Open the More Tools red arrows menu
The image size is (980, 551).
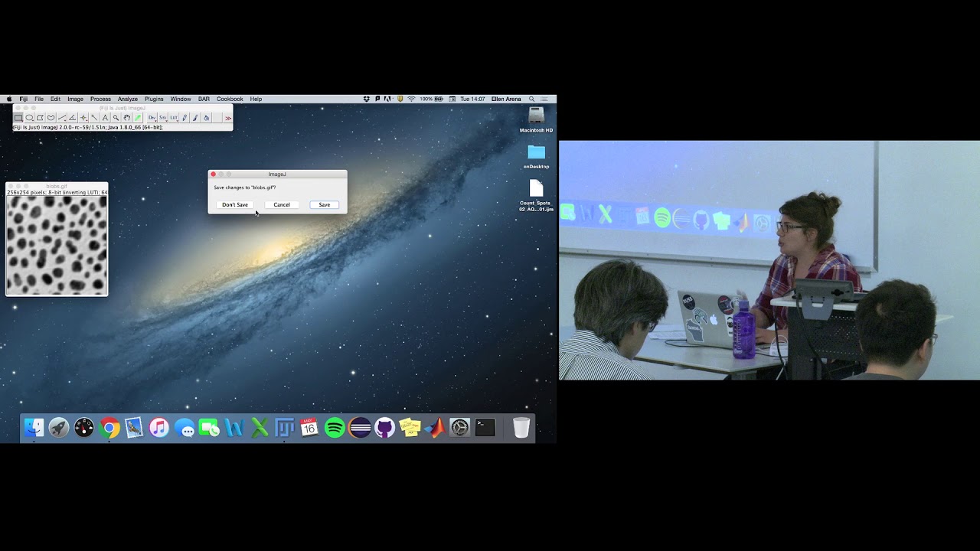pyautogui.click(x=228, y=118)
